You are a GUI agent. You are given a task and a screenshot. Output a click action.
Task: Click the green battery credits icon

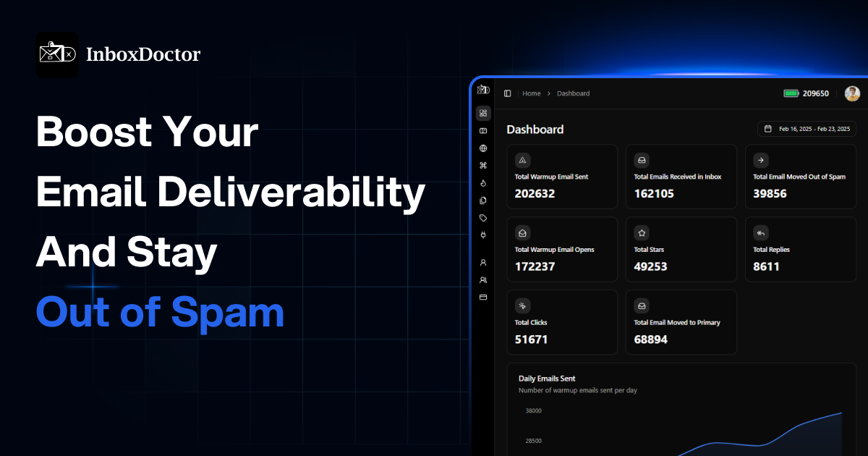coord(791,93)
